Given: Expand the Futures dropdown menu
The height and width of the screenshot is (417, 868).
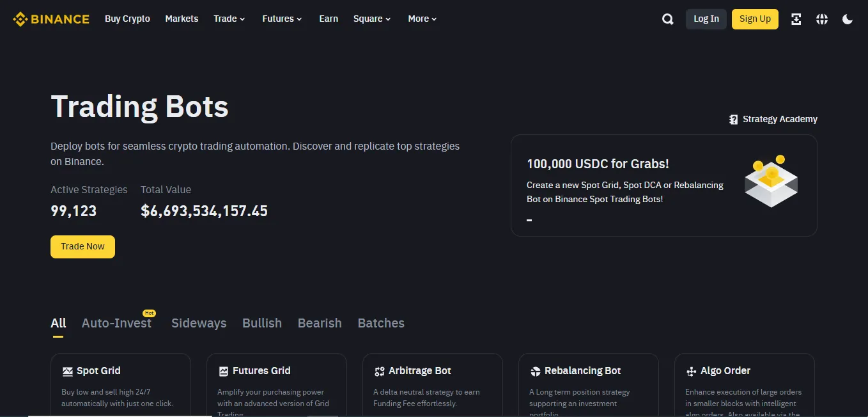Looking at the screenshot, I should [282, 19].
